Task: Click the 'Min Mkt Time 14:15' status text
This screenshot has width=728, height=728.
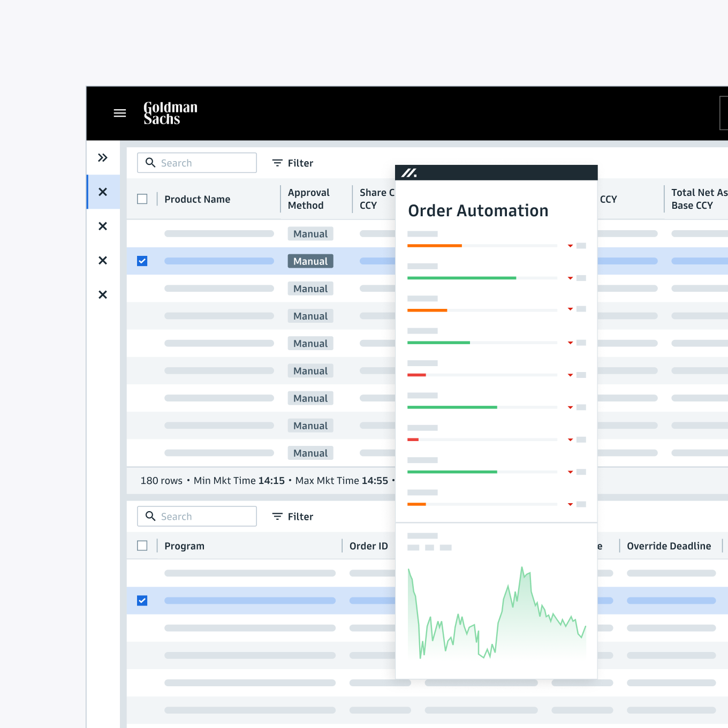Action: point(239,481)
